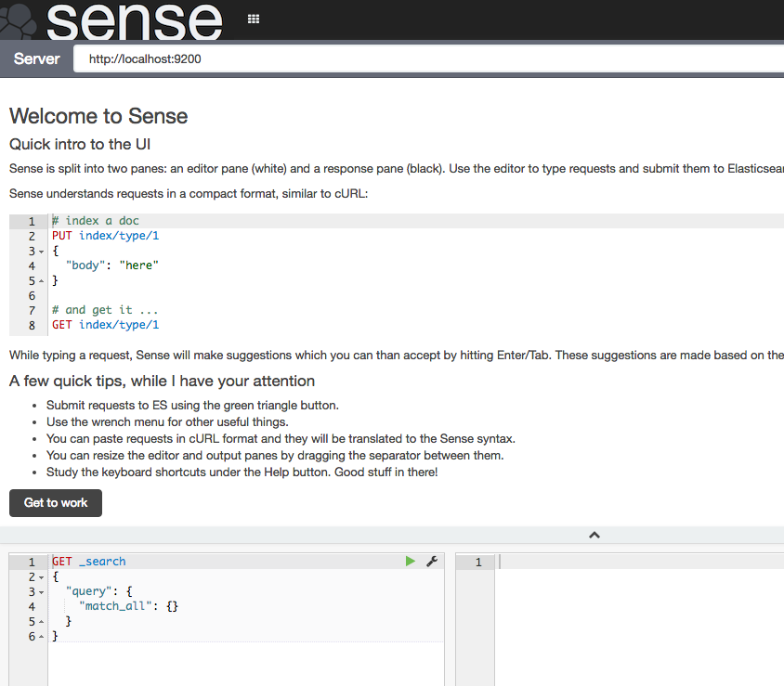Fold the brace block at line 3 of example code
The width and height of the screenshot is (784, 686).
(x=41, y=251)
